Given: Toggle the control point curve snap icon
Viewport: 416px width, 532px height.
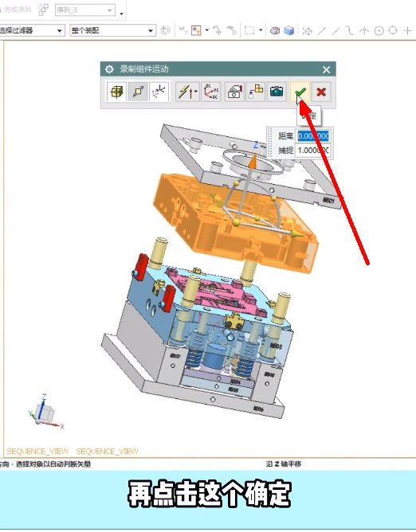Looking at the screenshot, I should (350, 31).
